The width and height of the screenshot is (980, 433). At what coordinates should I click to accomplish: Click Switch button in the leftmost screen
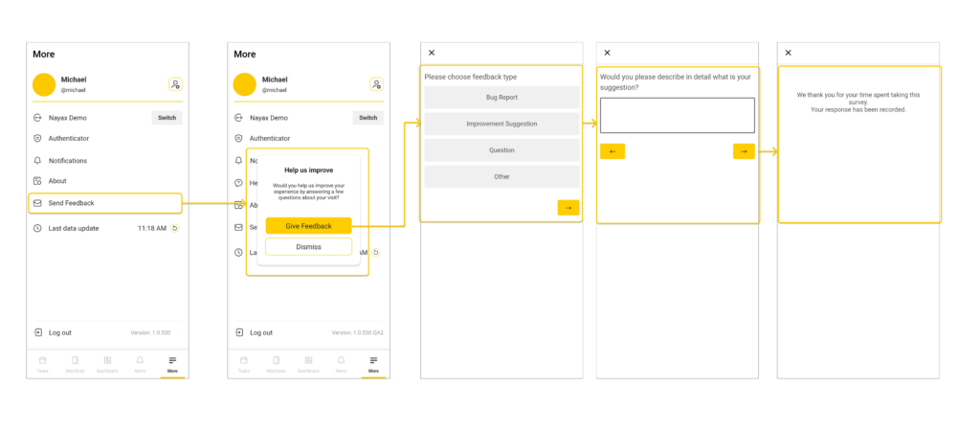pyautogui.click(x=167, y=118)
